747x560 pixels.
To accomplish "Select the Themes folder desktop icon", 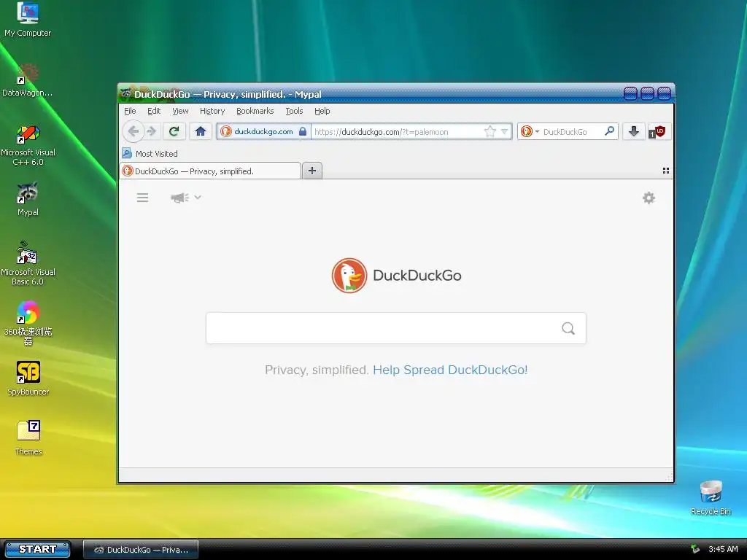I will coord(28,437).
